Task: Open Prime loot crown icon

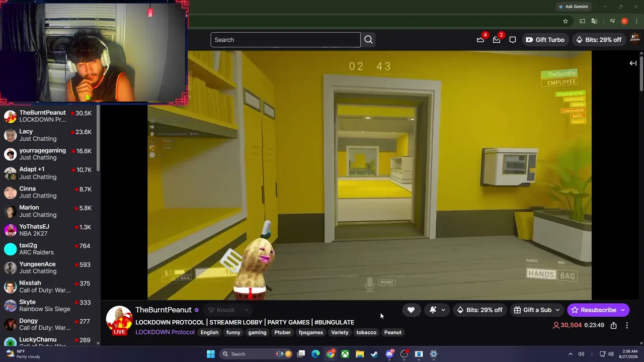Action: point(480,40)
